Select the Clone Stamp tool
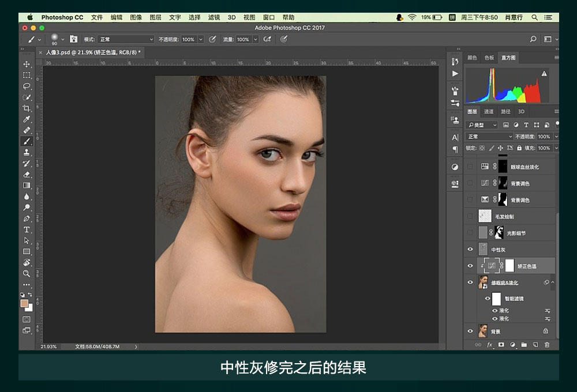Viewport: 577px width, 392px height. tap(27, 152)
